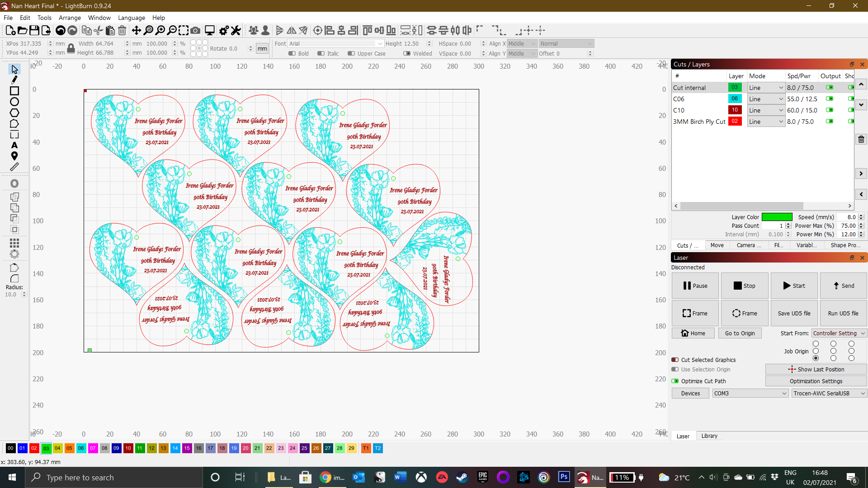Switch to the Library tab
Image resolution: width=868 pixels, height=488 pixels.
pos(709,436)
